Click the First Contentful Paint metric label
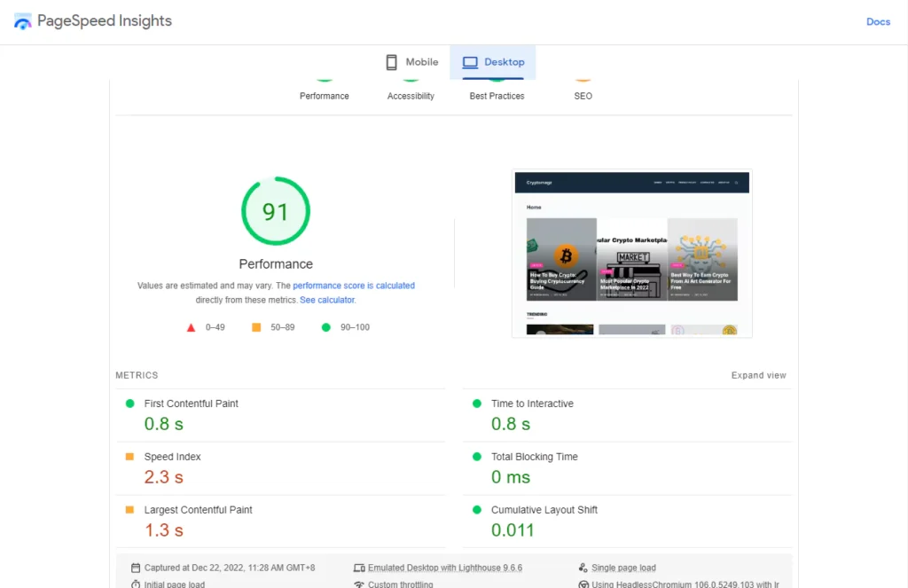This screenshot has width=908, height=588. [192, 404]
